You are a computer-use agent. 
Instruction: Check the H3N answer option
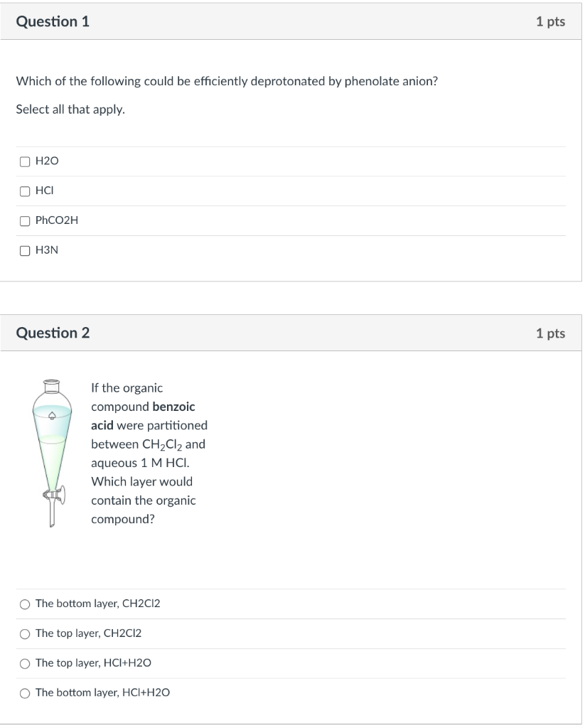point(25,250)
